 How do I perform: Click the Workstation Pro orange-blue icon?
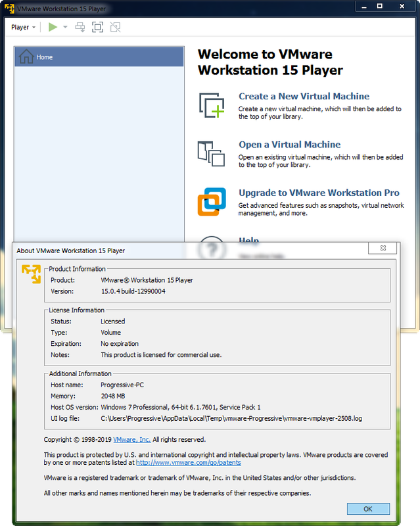pyautogui.click(x=212, y=202)
